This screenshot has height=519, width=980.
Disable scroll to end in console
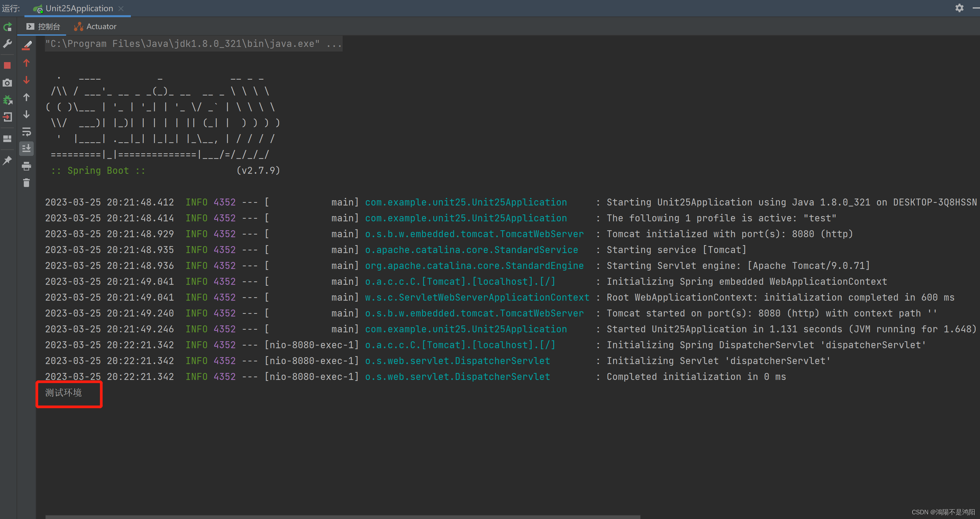click(26, 148)
